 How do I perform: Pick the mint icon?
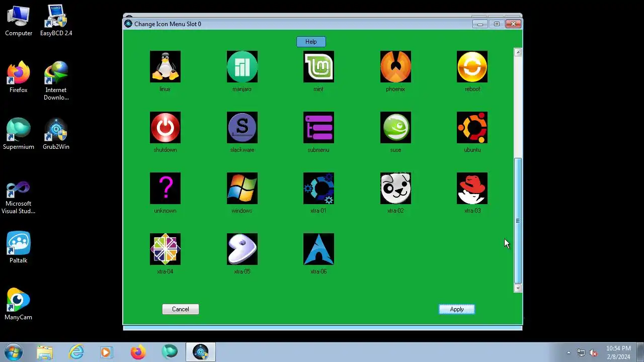pyautogui.click(x=318, y=66)
